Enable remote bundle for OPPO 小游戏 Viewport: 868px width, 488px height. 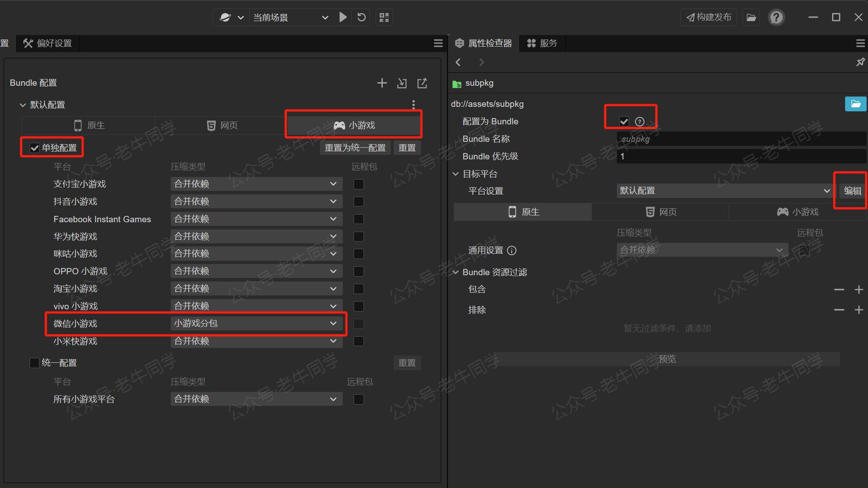pos(359,271)
